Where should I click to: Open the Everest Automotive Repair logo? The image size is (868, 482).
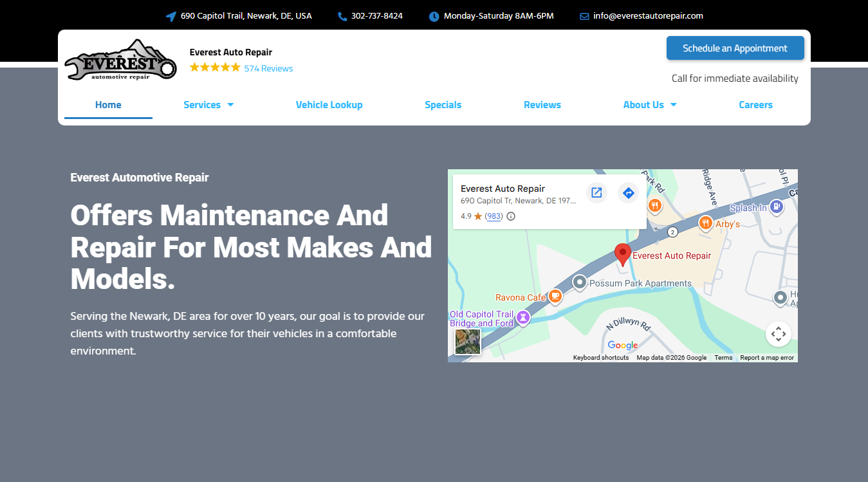click(120, 60)
